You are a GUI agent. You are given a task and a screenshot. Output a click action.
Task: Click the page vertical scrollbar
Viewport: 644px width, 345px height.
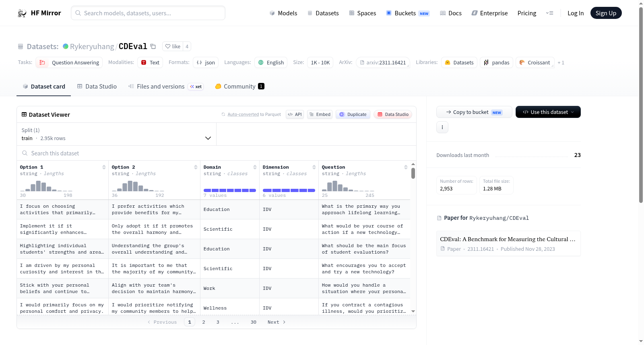(x=641, y=105)
